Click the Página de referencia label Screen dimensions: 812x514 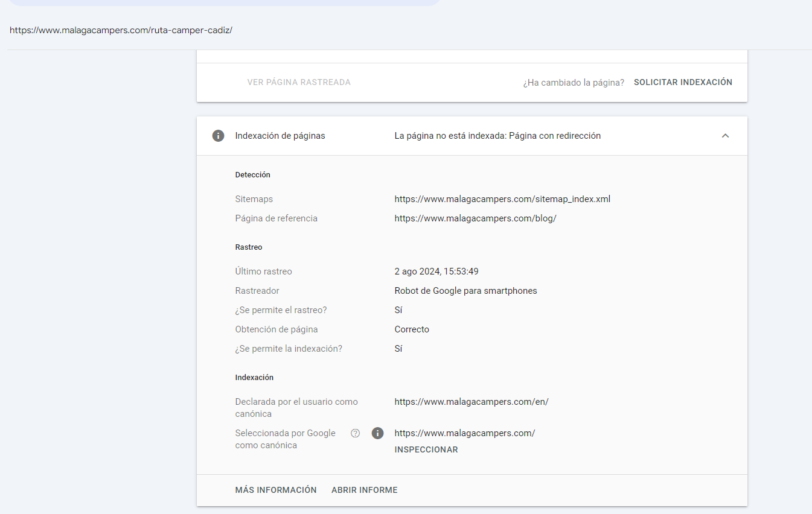tap(277, 218)
